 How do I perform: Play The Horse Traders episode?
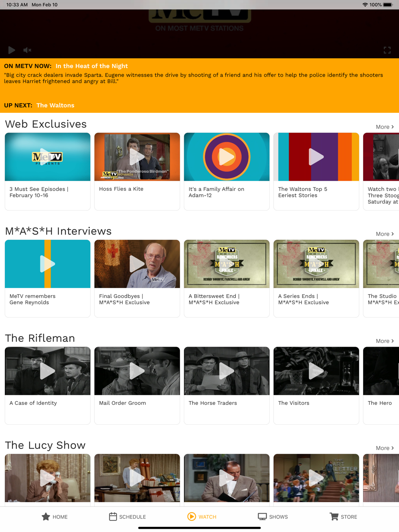(x=227, y=371)
